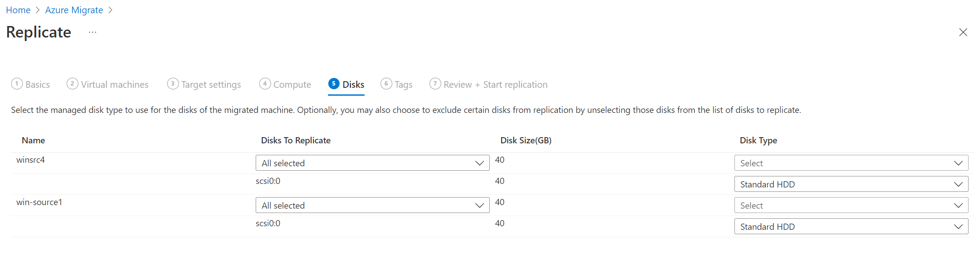Open Azure Migrate breadcrumb link
980x273 pixels.
point(74,10)
